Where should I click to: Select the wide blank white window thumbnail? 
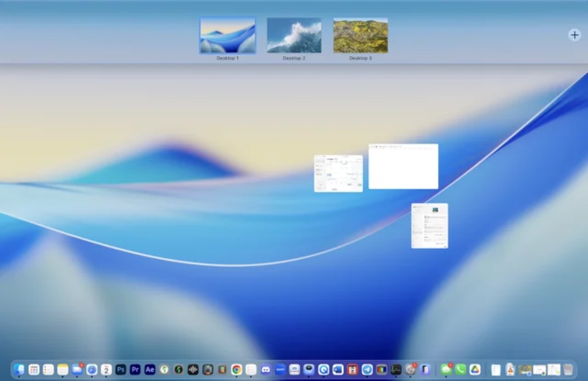click(403, 166)
